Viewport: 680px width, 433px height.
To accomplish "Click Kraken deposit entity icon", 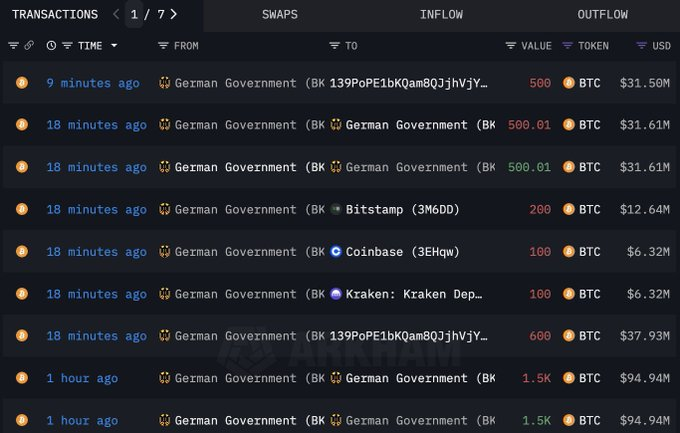I will click(x=336, y=294).
